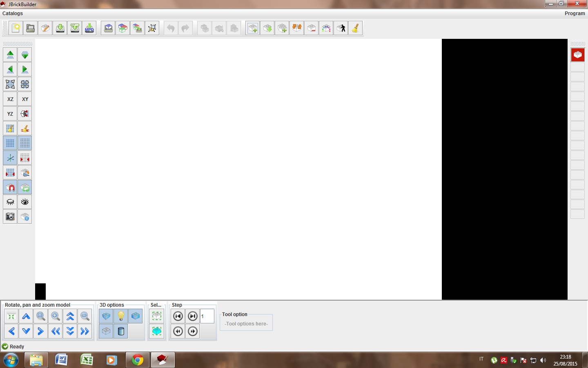588x368 pixels.
Task: Click the select-area marquee toolbar icon
Action: [152, 28]
